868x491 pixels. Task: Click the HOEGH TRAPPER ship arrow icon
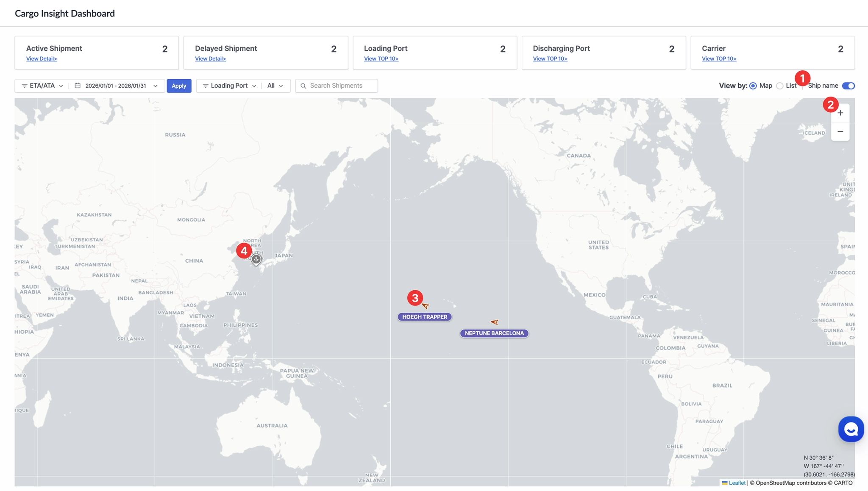click(x=426, y=305)
